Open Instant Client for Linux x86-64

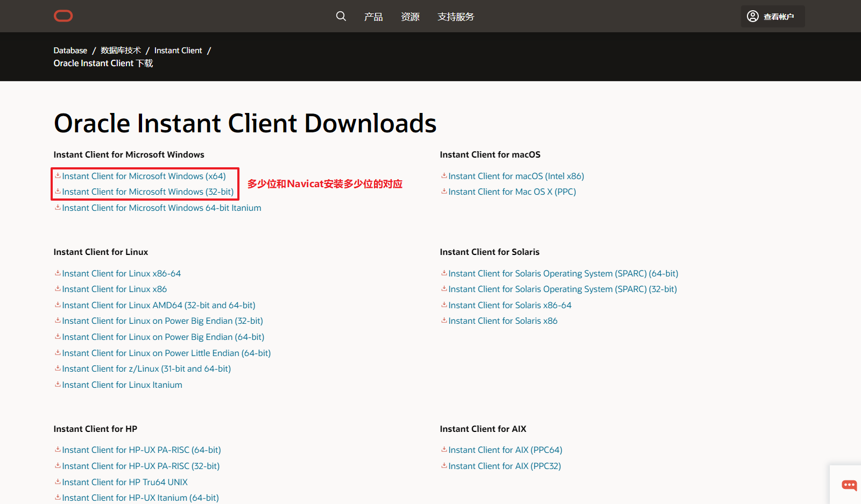coord(122,274)
